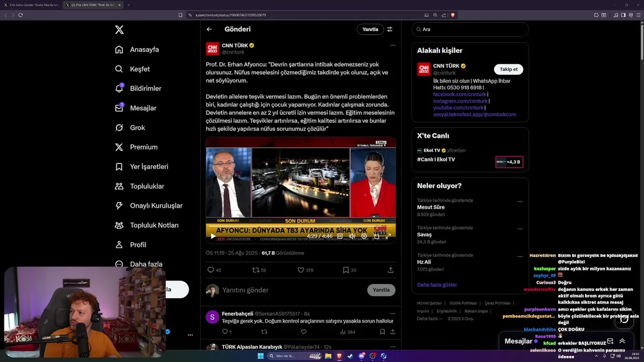Go to Anasayfa in the sidebar
Viewport: 644px width, 362px height.
click(x=137, y=49)
